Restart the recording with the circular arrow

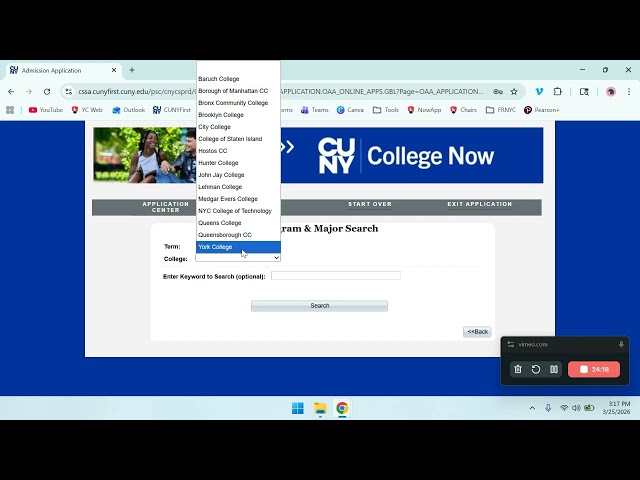click(x=536, y=369)
